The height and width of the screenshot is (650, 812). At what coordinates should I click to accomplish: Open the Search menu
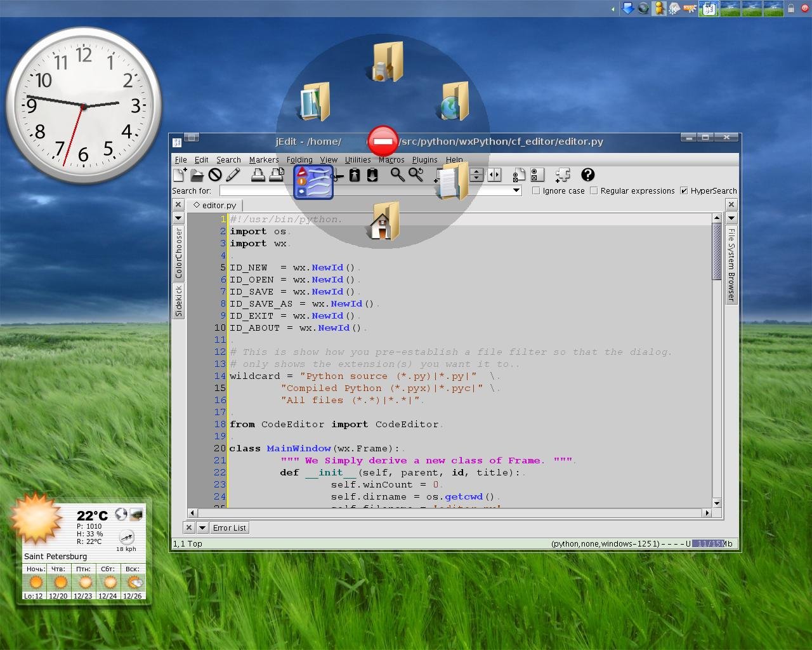(228, 160)
